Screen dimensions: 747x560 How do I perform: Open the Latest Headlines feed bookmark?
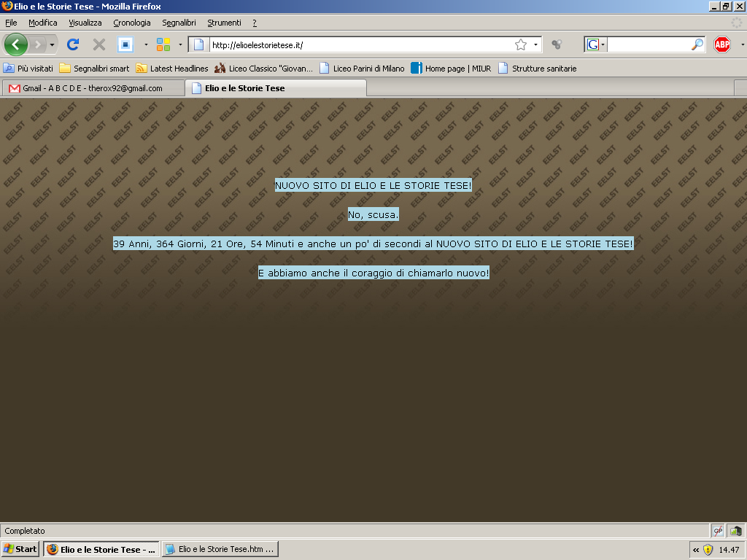pos(172,68)
